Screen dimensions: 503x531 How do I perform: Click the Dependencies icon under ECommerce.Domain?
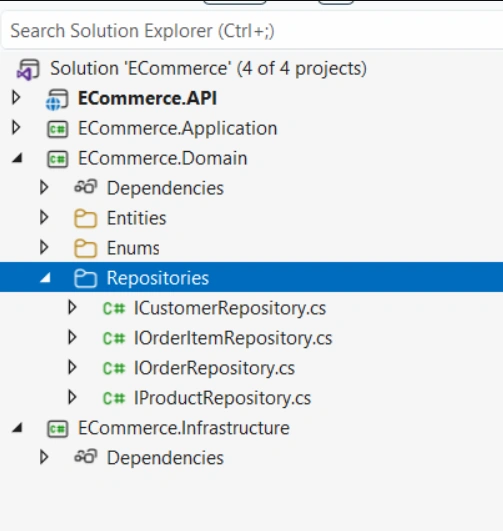click(86, 187)
